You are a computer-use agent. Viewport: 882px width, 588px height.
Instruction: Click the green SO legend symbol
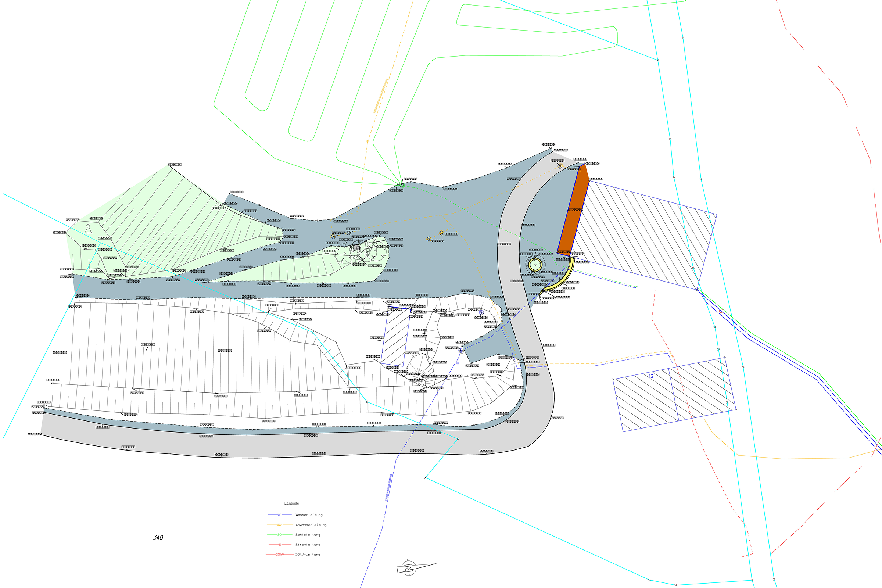[x=279, y=535]
